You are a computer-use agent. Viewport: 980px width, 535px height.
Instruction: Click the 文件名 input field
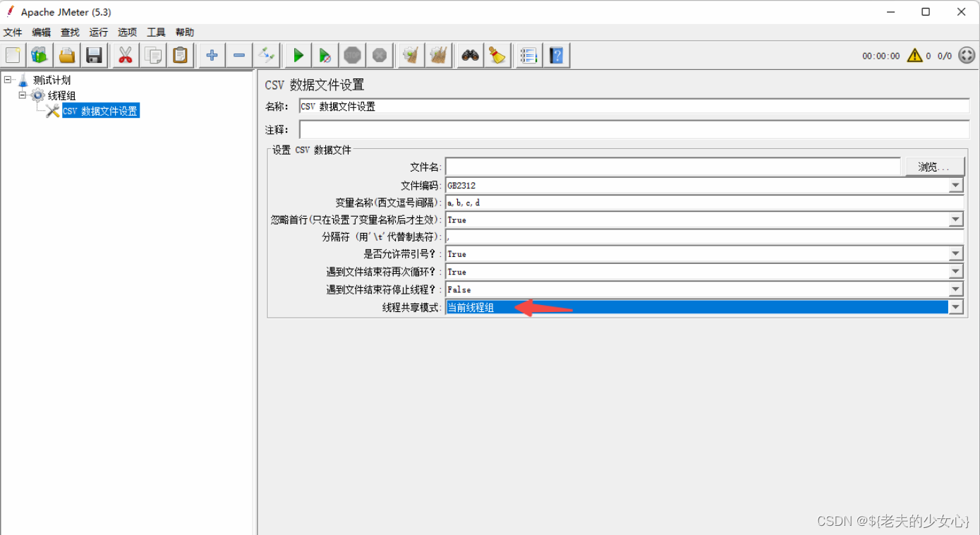tap(673, 167)
